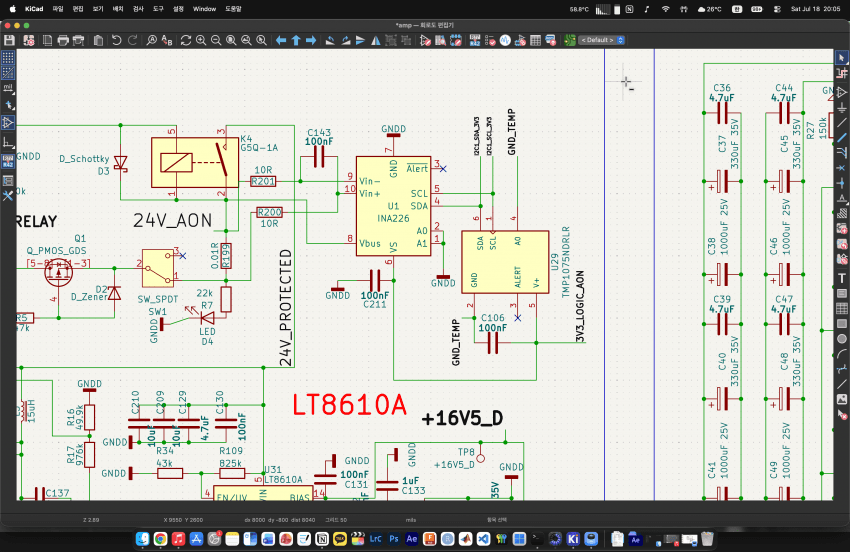Open the 편집 (Edit) menu
850x552 pixels.
[78, 9]
